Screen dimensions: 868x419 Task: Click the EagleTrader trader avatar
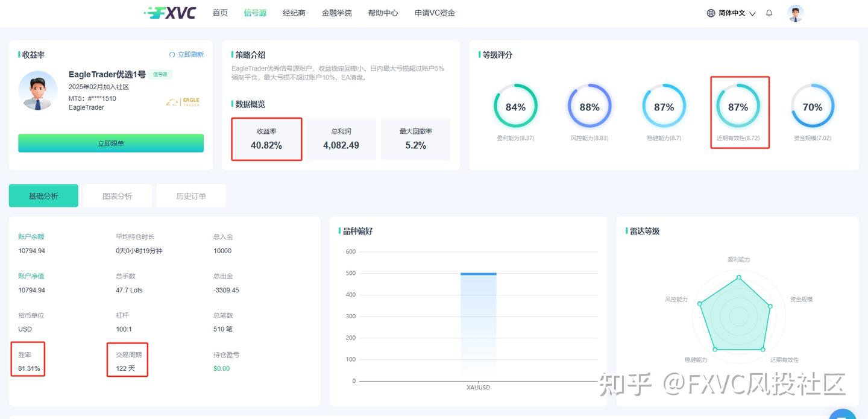tap(38, 90)
